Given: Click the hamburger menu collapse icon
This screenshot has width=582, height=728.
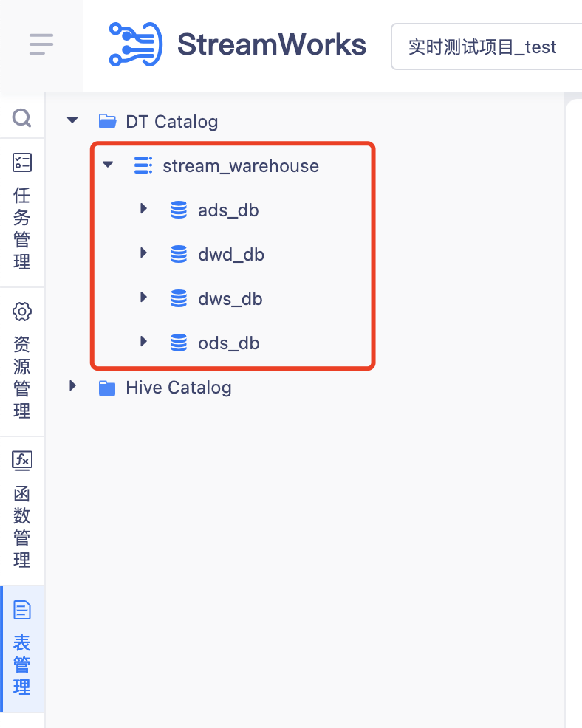Looking at the screenshot, I should [41, 44].
